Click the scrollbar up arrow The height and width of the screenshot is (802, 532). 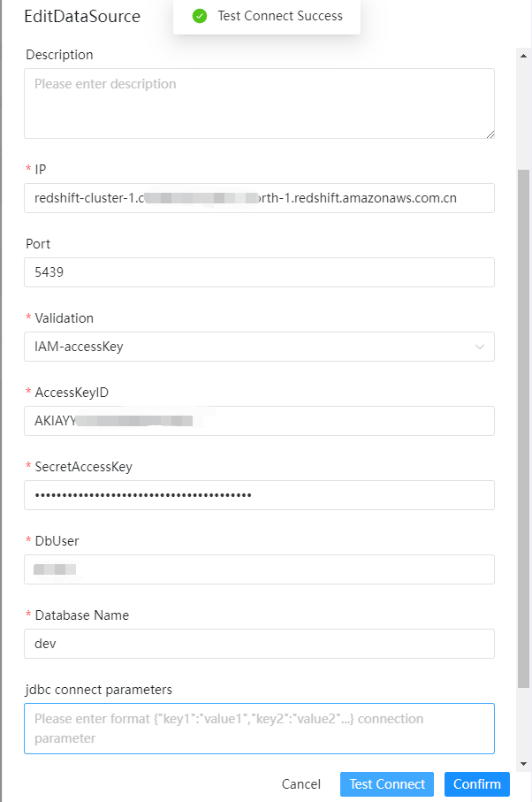(x=523, y=55)
